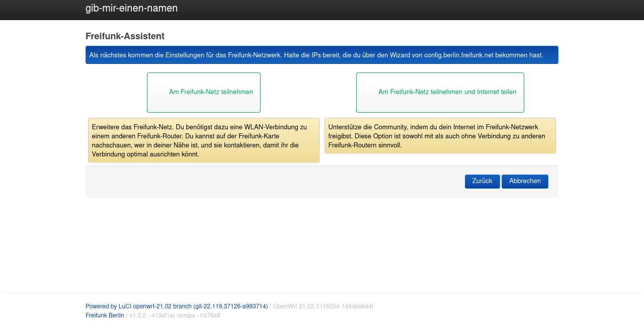Click the "Am Freifunk-Netz teilnehmen" button
This screenshot has height=329, width=644.
(204, 93)
